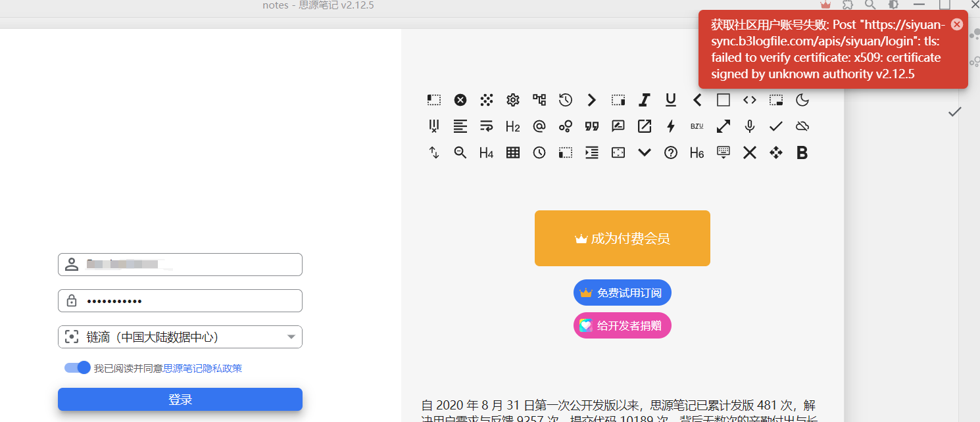Viewport: 980px width, 422px height.
Task: Click the password input field
Action: point(180,301)
